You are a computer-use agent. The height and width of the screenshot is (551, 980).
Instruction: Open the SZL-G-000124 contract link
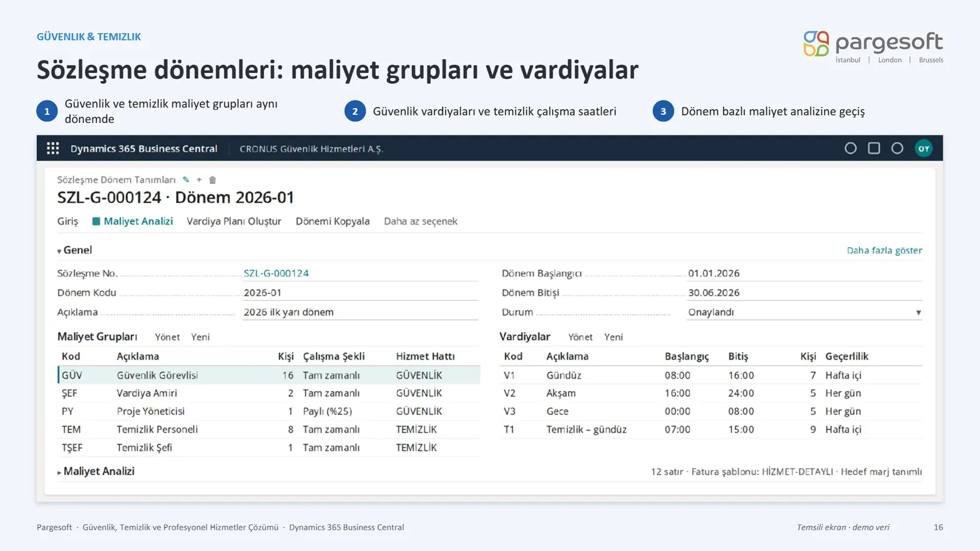(276, 273)
